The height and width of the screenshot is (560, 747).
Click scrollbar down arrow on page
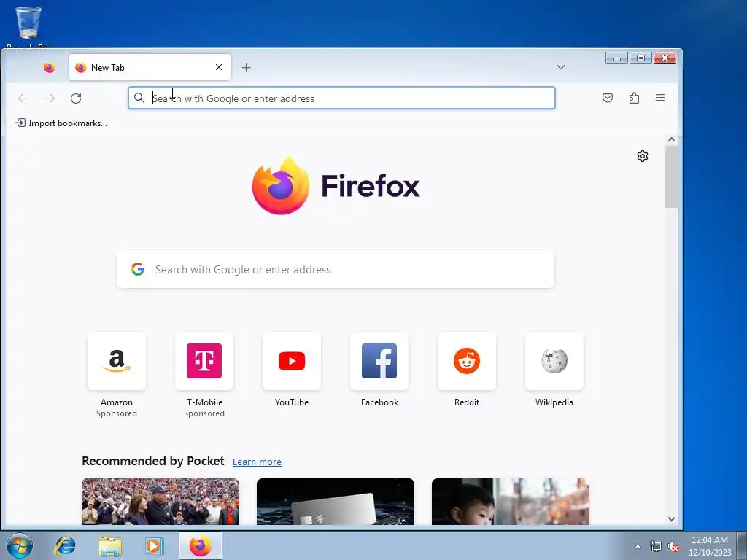point(671,519)
